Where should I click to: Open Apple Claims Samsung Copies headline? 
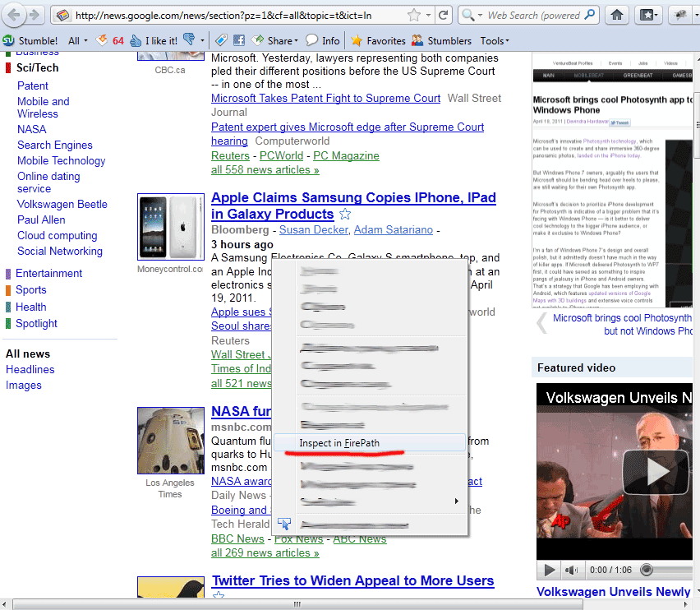coord(353,206)
